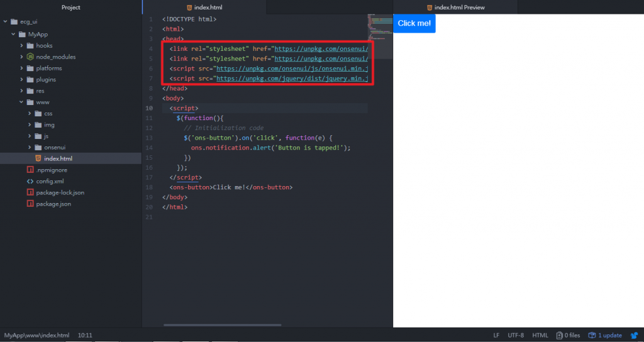Click the HTML5 icon beside index.html in tree
This screenshot has height=342, width=644.
click(x=38, y=158)
